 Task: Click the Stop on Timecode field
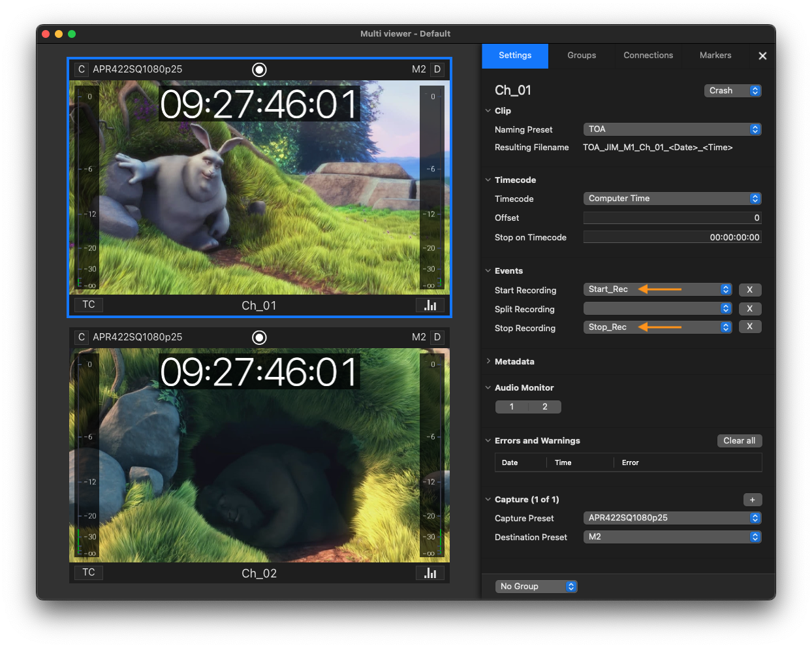[672, 237]
